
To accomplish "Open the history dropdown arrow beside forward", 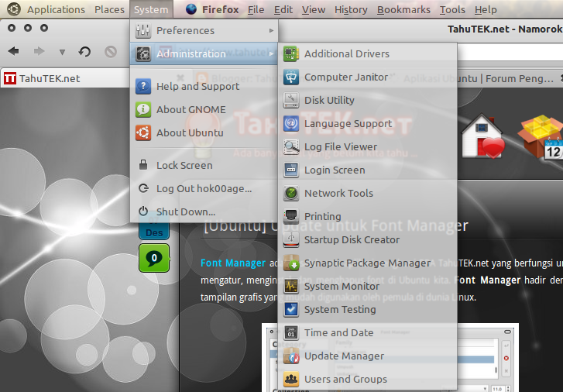I will click(x=62, y=53).
